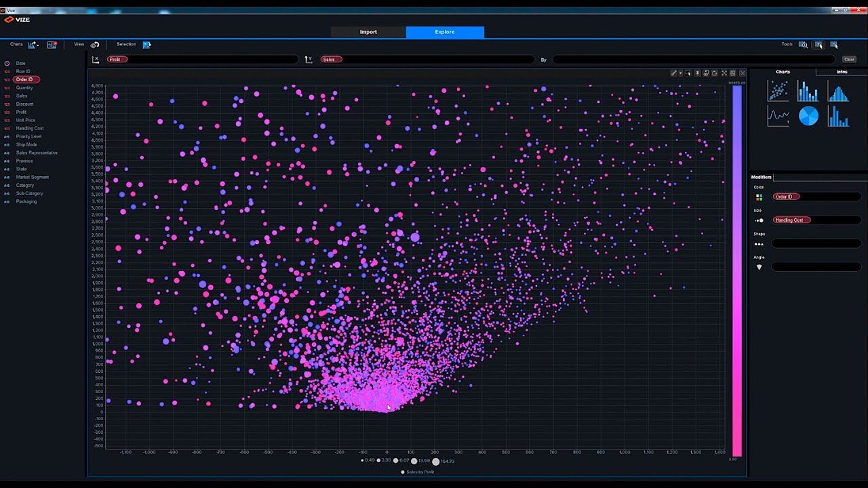This screenshot has width=868, height=488.
Task: Activate the rectangle selection tool
Action: pos(818,45)
